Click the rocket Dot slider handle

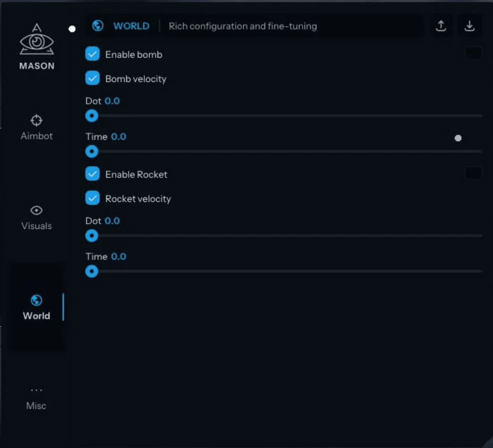point(91,236)
